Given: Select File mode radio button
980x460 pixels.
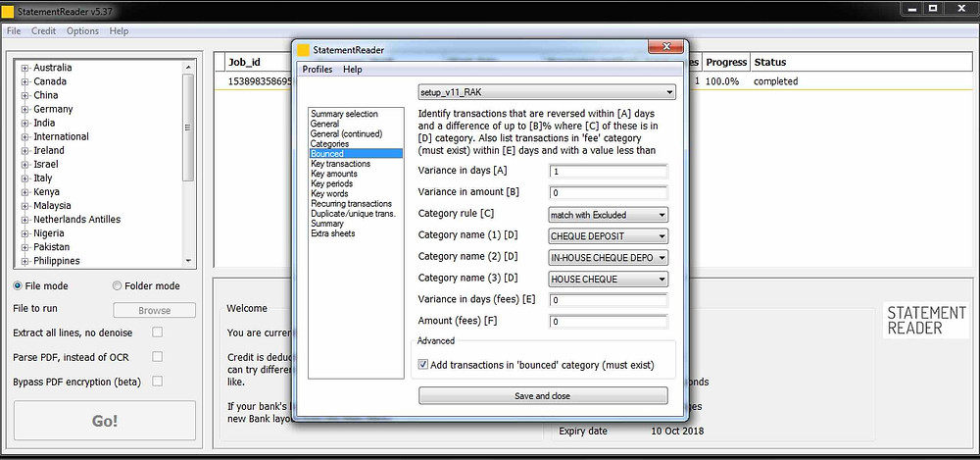Looking at the screenshot, I should [18, 286].
